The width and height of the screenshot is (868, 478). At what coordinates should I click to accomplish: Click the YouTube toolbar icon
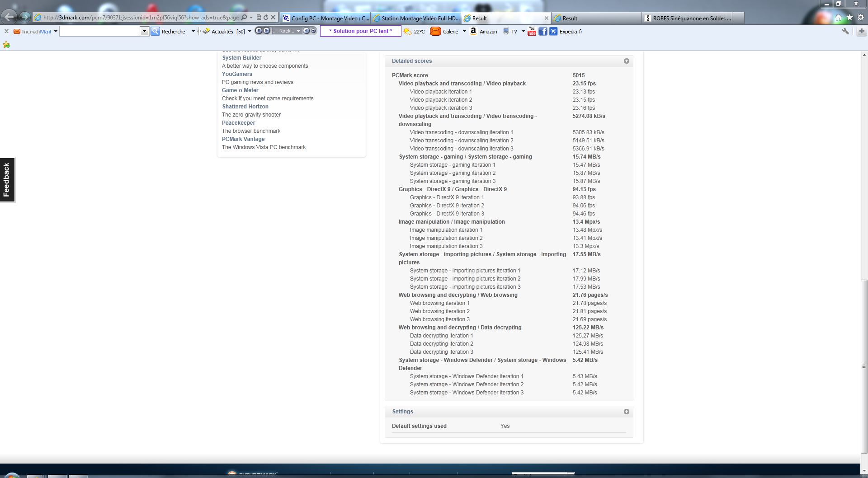pyautogui.click(x=532, y=31)
